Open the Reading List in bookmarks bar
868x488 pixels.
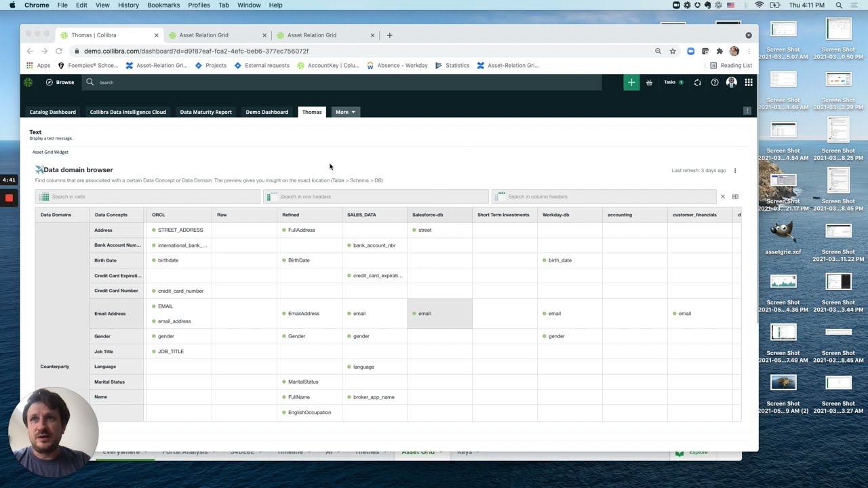pyautogui.click(x=731, y=66)
